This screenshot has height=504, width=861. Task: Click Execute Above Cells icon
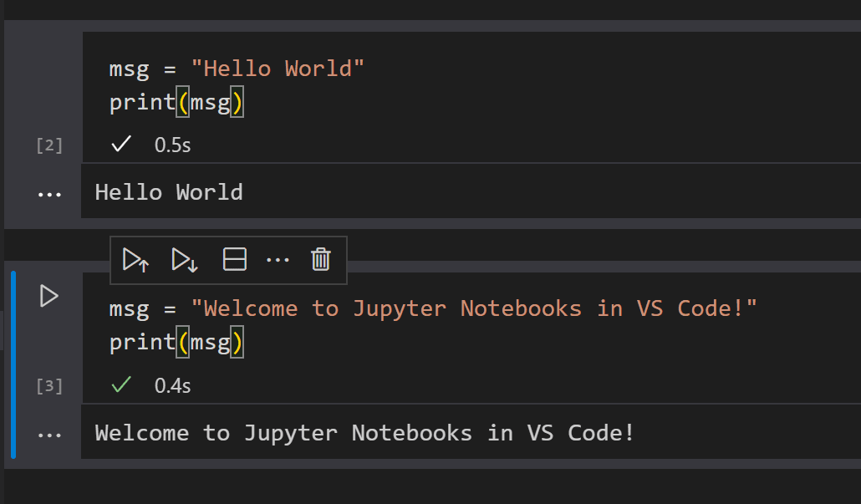135,260
